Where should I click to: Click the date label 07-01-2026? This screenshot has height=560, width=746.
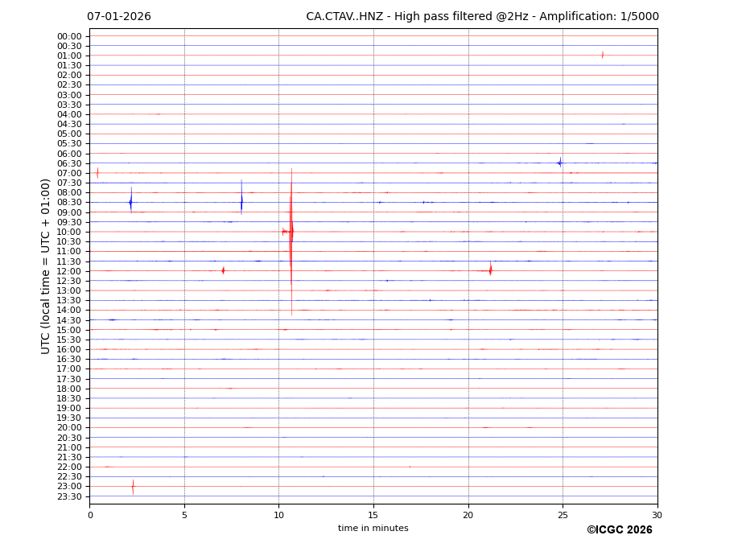[119, 17]
